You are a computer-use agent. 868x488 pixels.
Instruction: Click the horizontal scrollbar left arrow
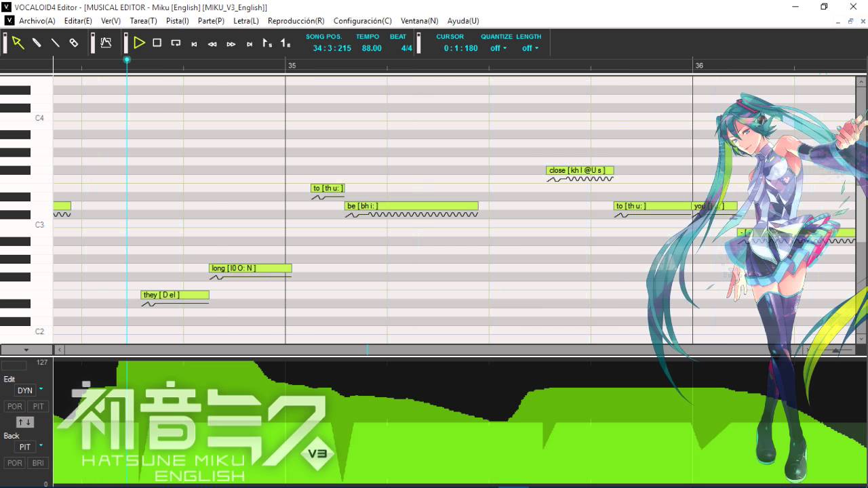click(x=59, y=350)
